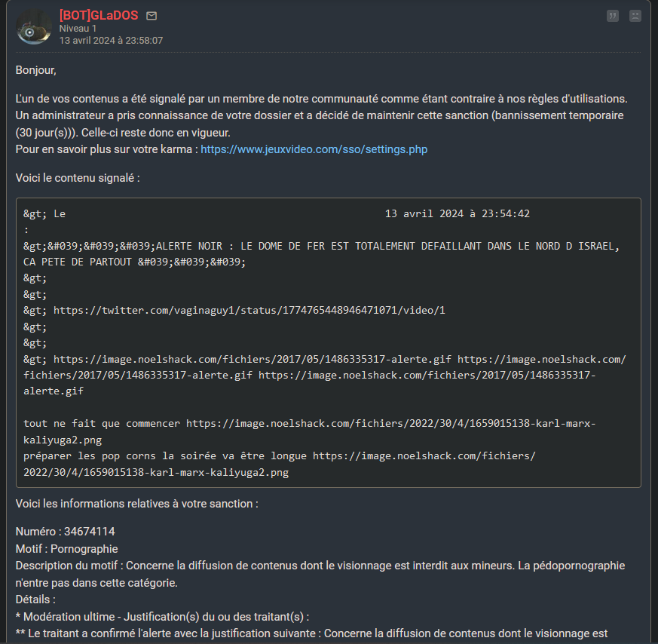Click the 'Bonjour,' greeting text
This screenshot has height=644, width=658.
click(x=35, y=70)
